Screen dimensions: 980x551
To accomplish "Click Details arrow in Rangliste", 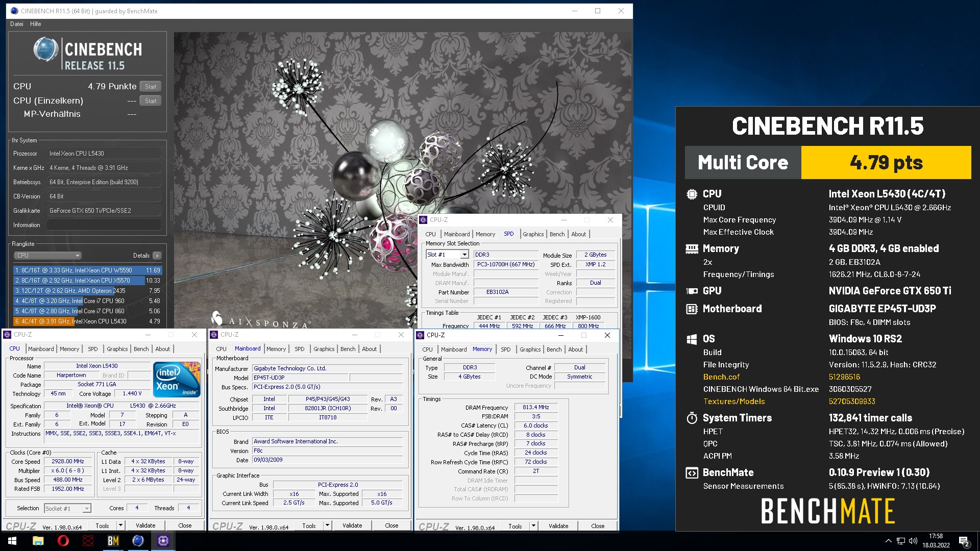I will (157, 256).
